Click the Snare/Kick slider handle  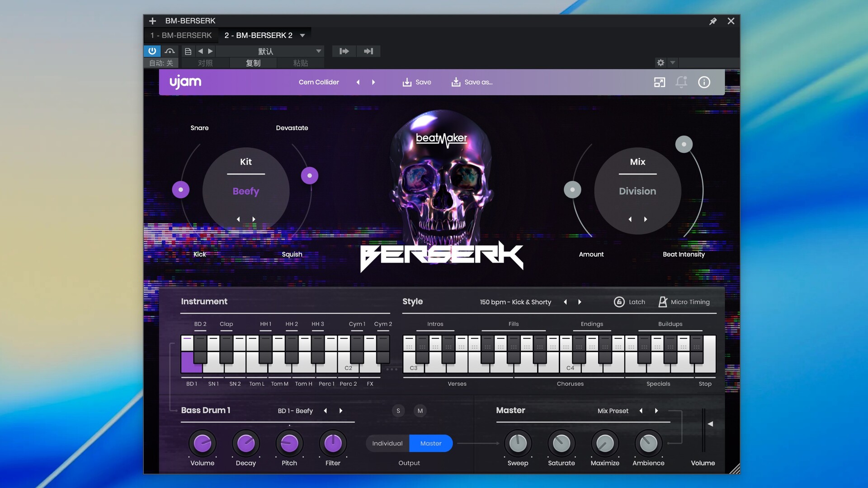(181, 190)
